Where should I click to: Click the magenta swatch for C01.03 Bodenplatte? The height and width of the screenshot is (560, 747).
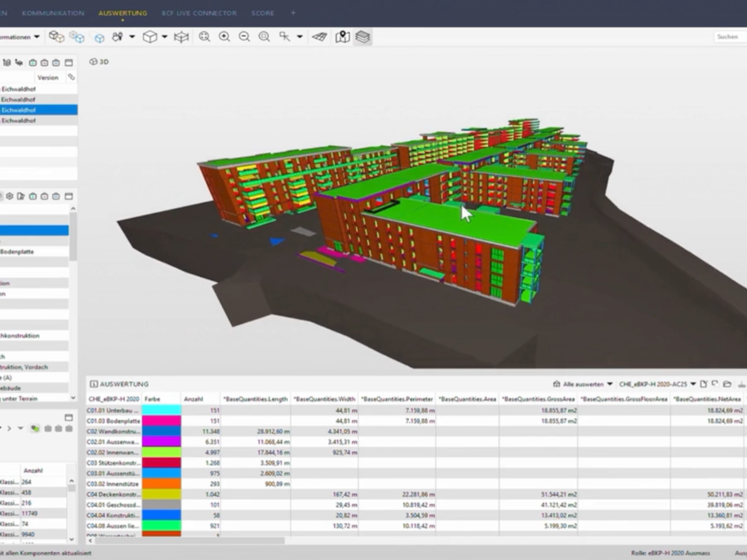click(x=161, y=421)
